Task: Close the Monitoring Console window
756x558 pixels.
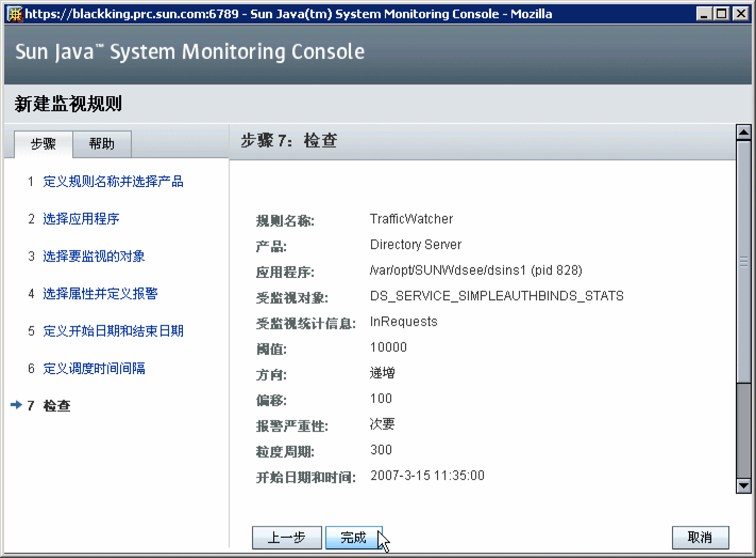Action: (x=741, y=14)
